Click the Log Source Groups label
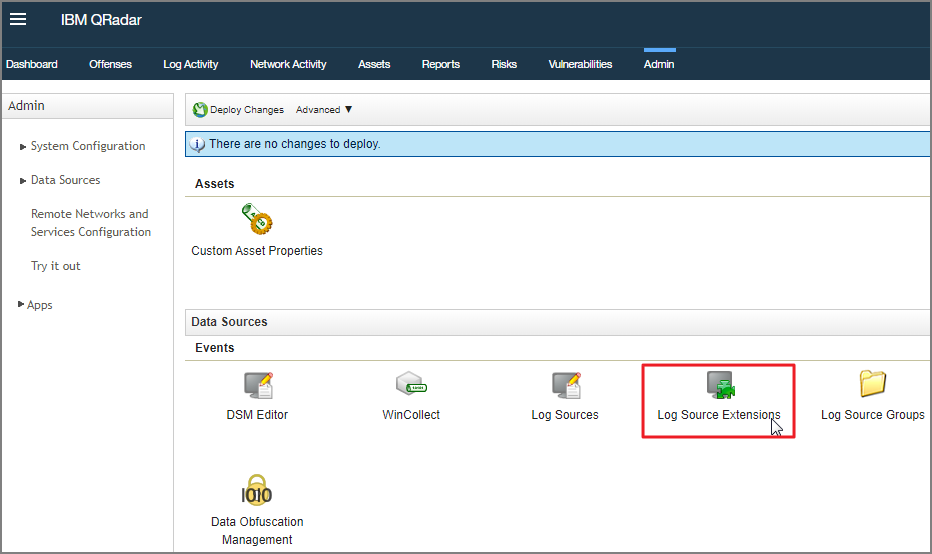The height and width of the screenshot is (554, 932). coord(873,415)
